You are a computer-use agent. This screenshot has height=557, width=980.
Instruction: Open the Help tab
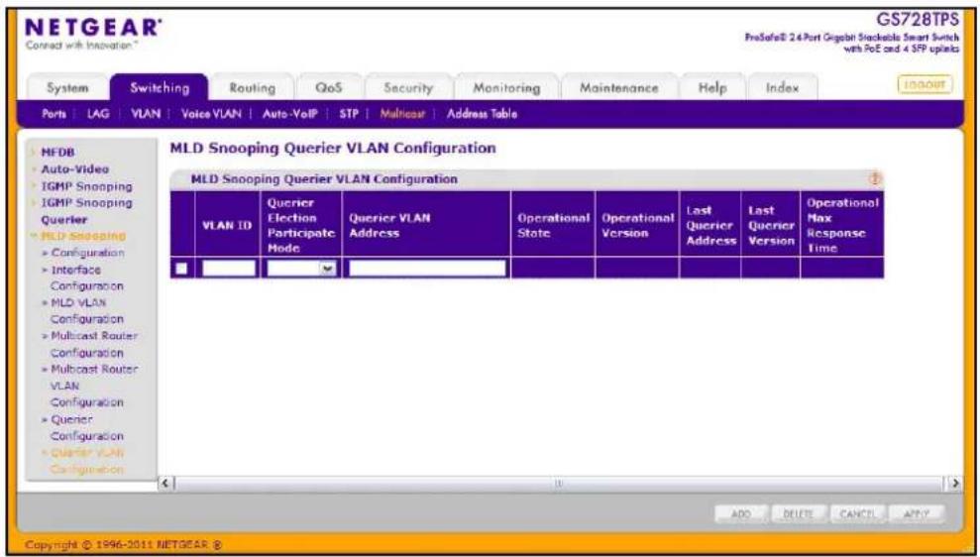[x=711, y=88]
